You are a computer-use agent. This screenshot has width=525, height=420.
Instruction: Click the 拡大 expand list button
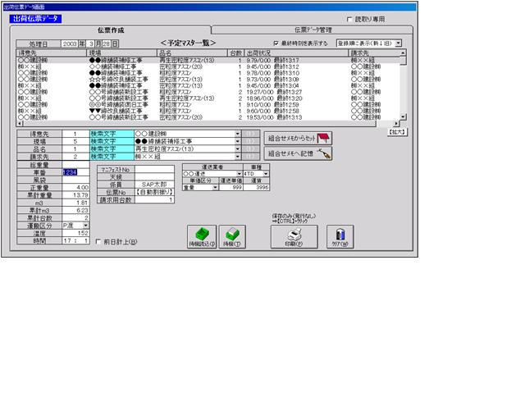(395, 130)
